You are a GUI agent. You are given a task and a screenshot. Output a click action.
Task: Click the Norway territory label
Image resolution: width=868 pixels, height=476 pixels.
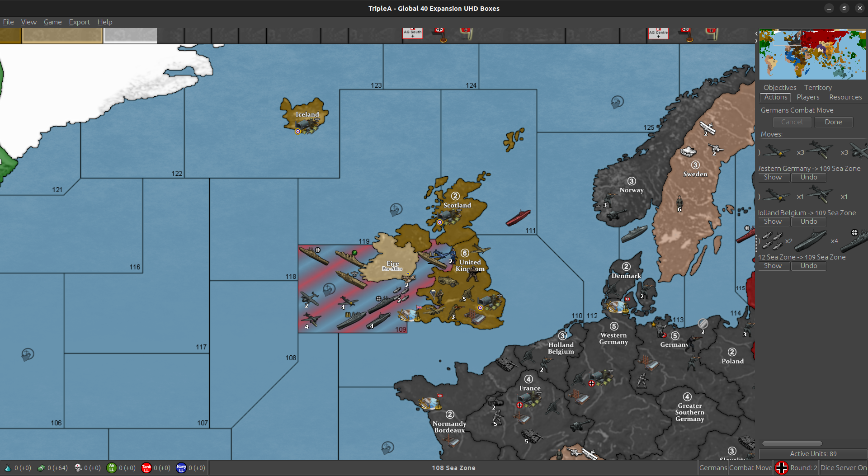[x=631, y=190]
